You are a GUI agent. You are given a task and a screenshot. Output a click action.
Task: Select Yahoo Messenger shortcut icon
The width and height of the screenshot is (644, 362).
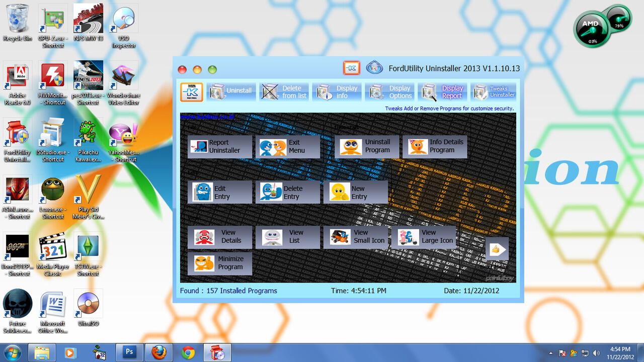123,140
